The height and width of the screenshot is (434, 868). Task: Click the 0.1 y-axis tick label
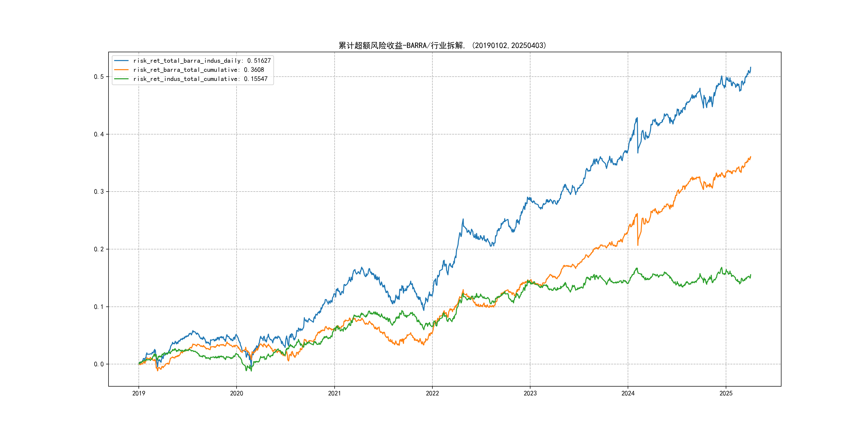coord(99,307)
